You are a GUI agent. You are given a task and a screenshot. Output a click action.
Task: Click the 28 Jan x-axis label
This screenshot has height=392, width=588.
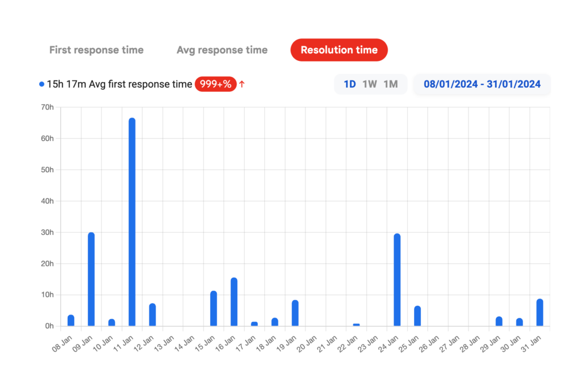click(470, 344)
